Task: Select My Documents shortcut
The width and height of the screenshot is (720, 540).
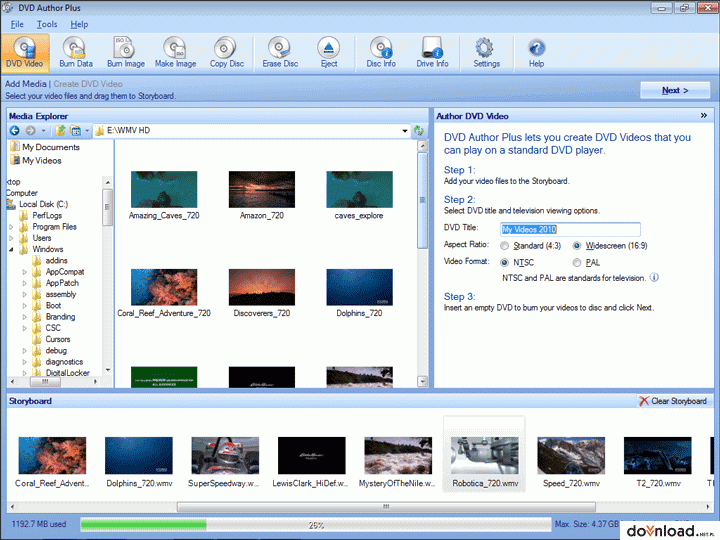Action: (45, 147)
